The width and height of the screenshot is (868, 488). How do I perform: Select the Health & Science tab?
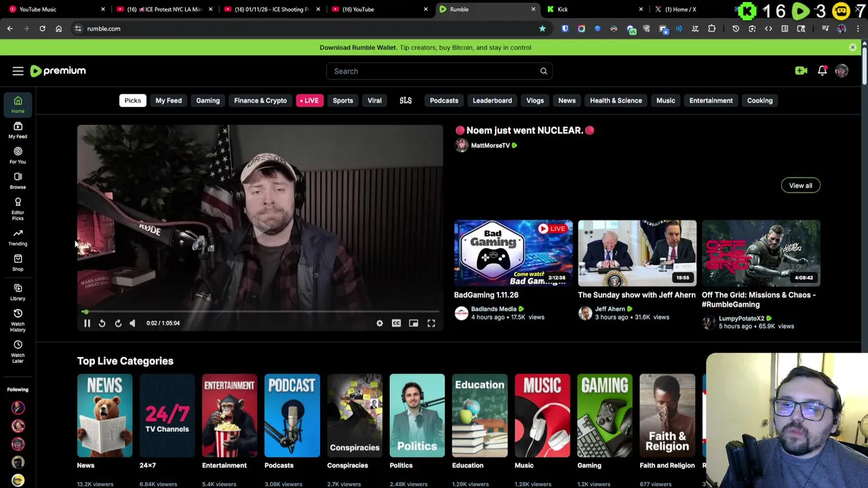coord(616,100)
